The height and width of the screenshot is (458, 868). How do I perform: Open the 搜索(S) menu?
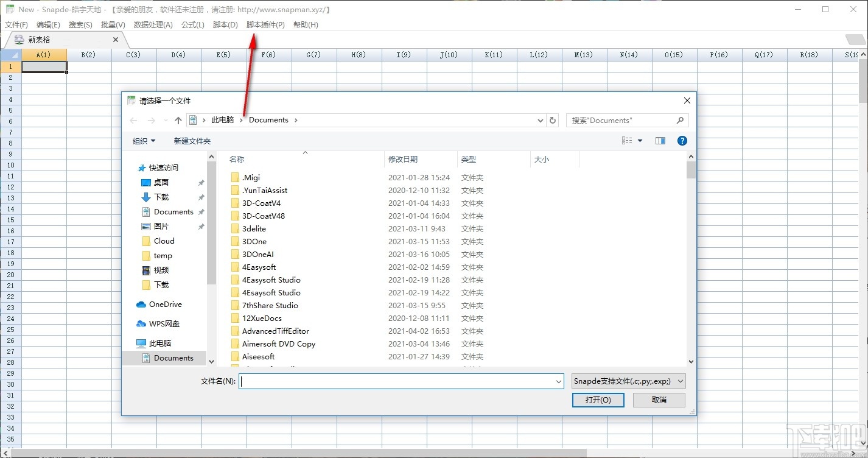coord(80,25)
